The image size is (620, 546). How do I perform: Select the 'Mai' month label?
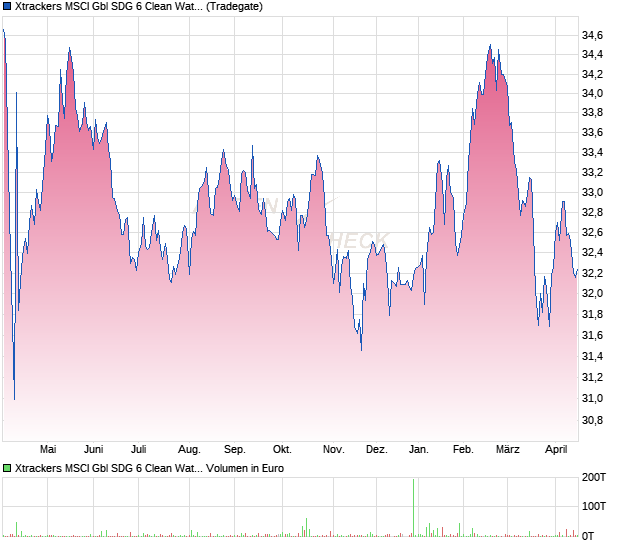coord(48,449)
